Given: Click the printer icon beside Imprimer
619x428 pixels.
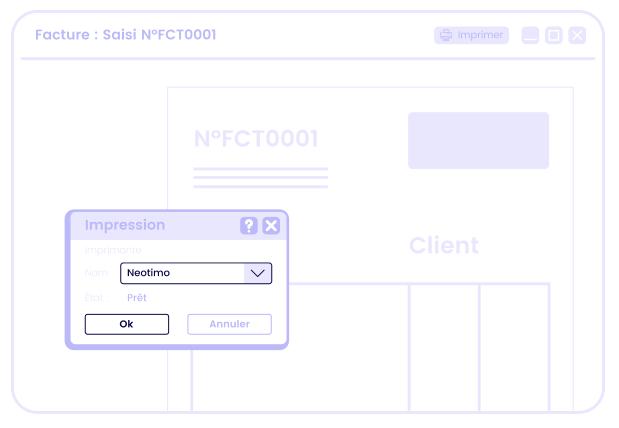Looking at the screenshot, I should [x=446, y=35].
